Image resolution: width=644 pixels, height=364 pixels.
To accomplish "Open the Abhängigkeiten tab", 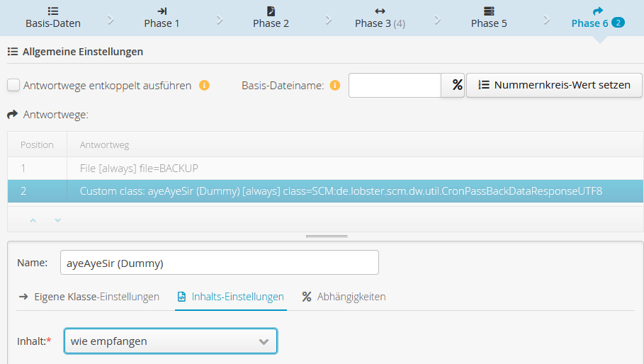I will (344, 297).
